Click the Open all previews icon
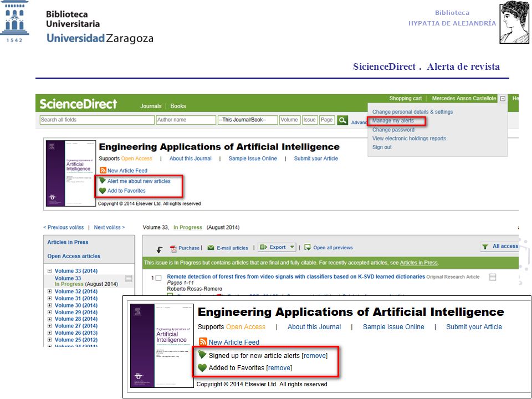 tap(308, 247)
